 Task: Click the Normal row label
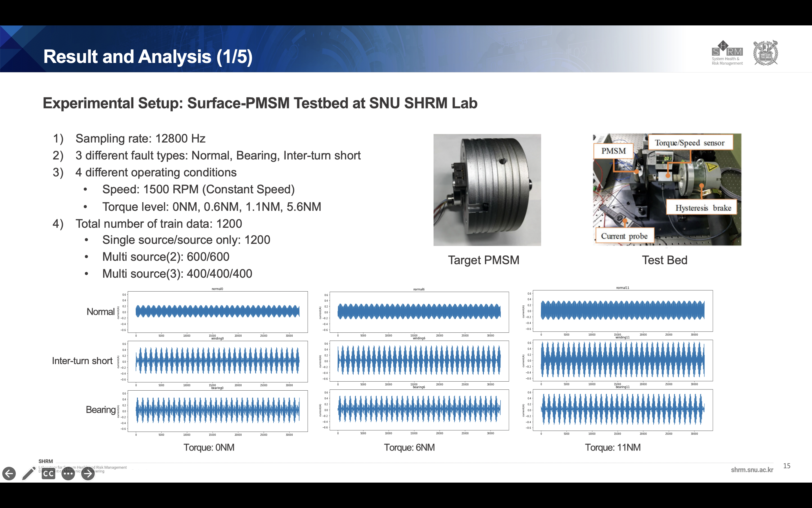click(x=101, y=312)
